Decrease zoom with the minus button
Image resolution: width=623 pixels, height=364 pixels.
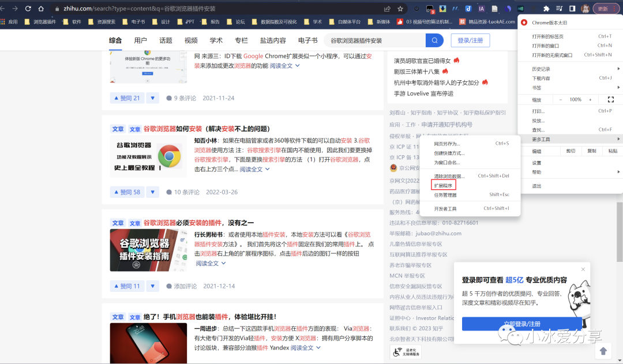(x=561, y=100)
